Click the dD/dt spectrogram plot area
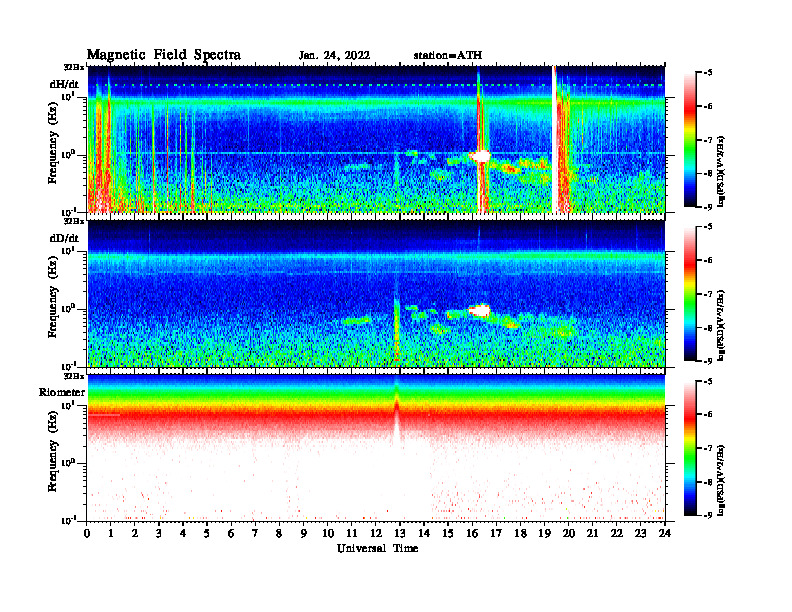This screenshot has width=792, height=612. coord(376,293)
